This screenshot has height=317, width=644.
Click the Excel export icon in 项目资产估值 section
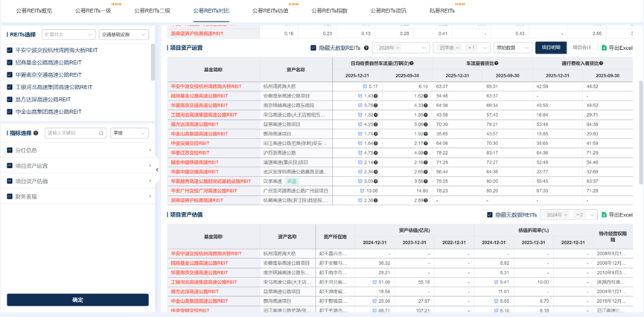[604, 215]
